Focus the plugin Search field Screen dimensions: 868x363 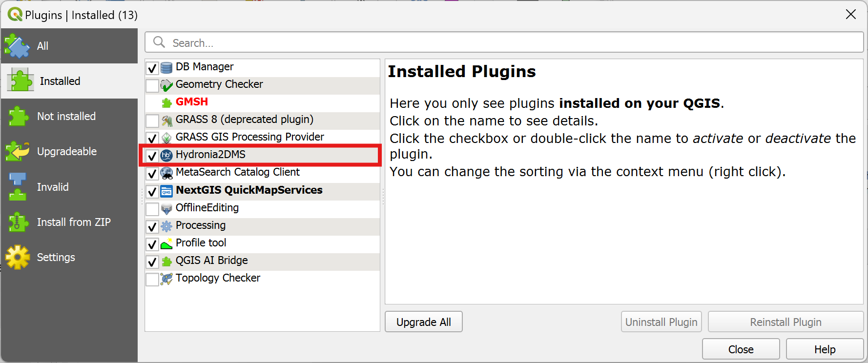pos(504,42)
